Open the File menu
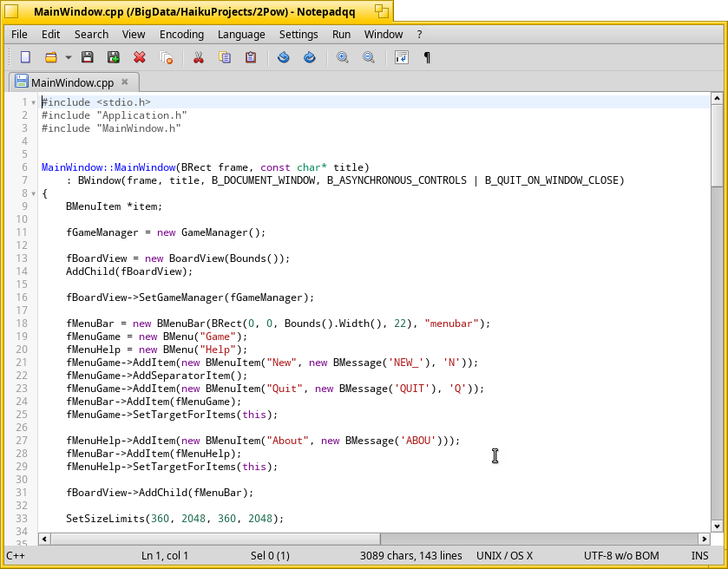 (19, 35)
